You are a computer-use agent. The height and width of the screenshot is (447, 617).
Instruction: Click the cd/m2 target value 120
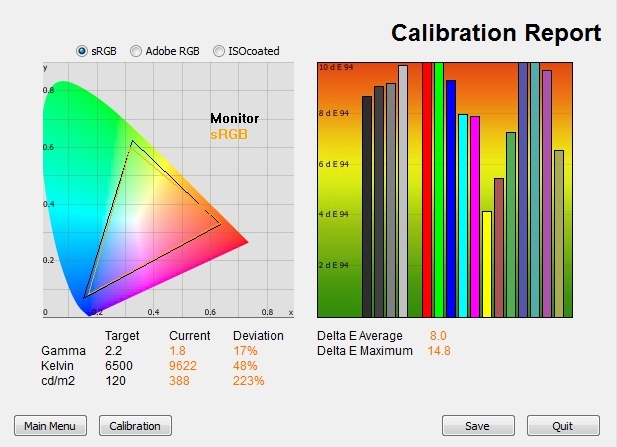115,381
